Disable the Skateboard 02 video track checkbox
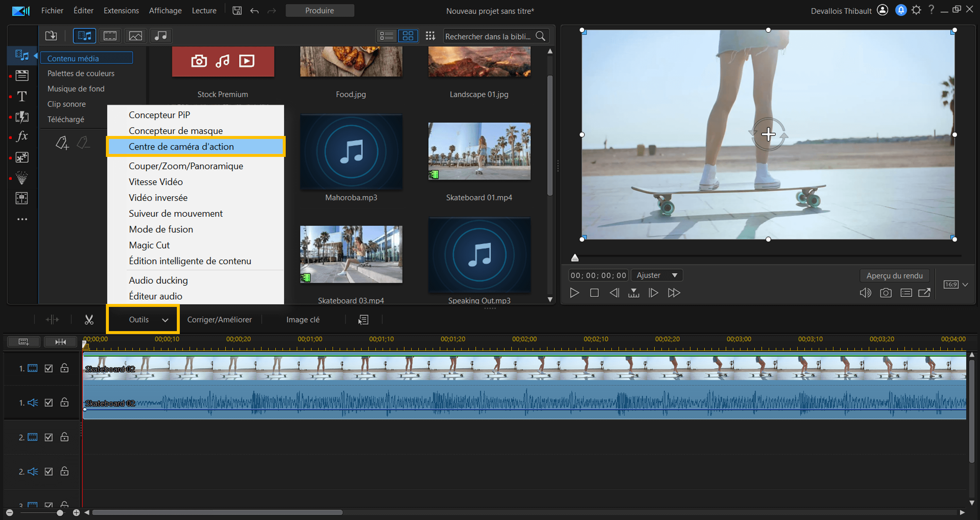The height and width of the screenshot is (520, 980). (48, 368)
